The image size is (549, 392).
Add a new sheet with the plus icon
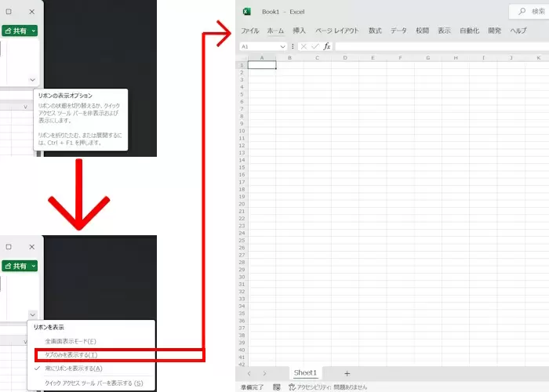347,373
